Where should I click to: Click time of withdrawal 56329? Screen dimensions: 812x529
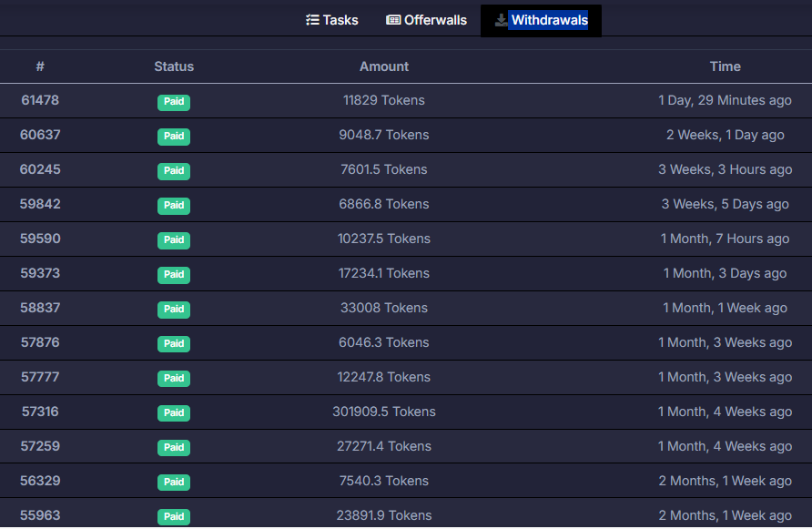click(725, 481)
